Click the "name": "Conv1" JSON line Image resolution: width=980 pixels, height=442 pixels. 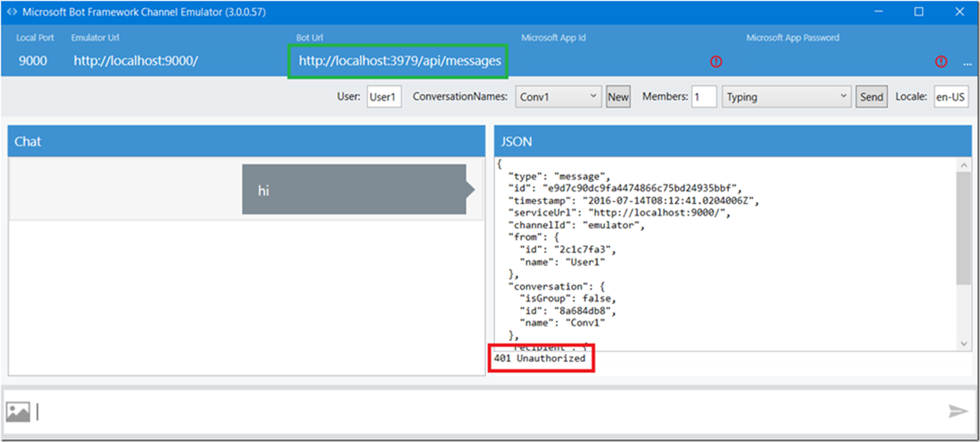(562, 323)
